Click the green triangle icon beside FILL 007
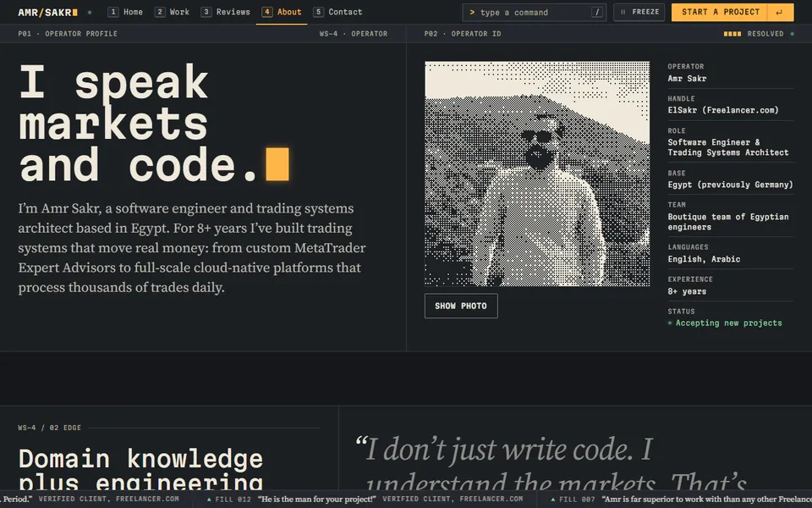The height and width of the screenshot is (508, 812). pos(552,500)
